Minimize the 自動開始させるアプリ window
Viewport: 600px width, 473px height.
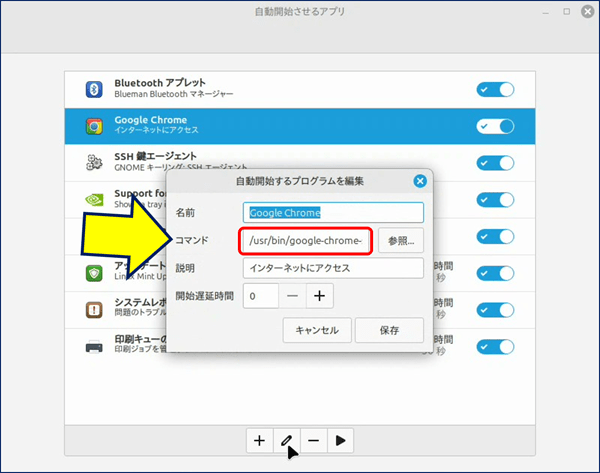(x=546, y=13)
